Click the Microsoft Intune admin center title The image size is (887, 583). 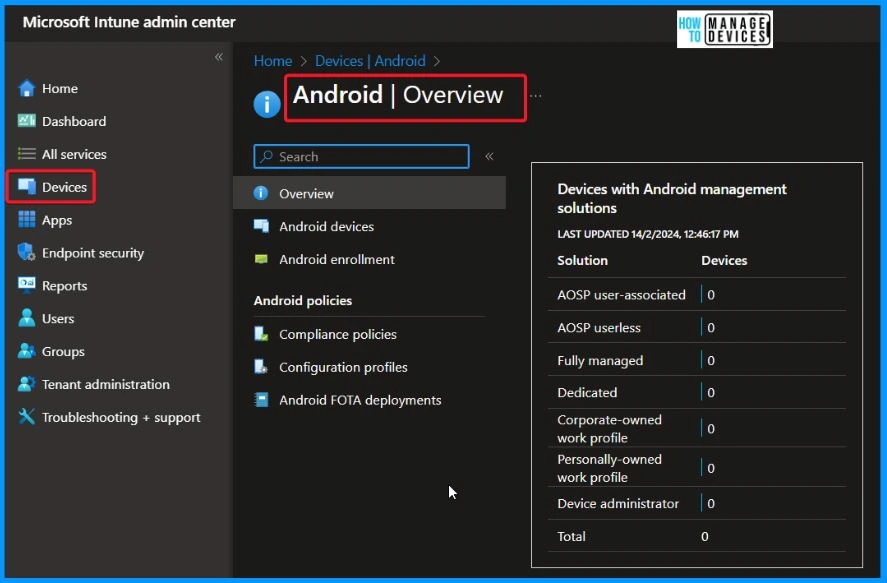pos(129,22)
